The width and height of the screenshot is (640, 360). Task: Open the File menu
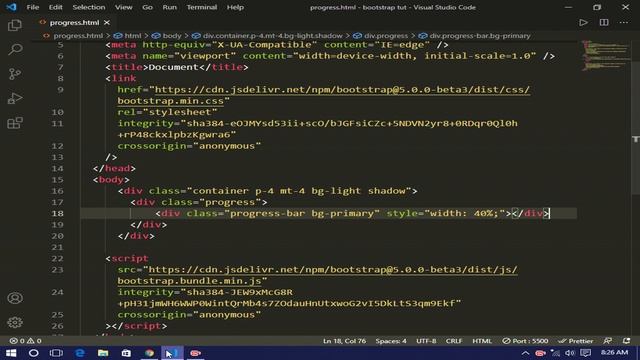pyautogui.click(x=33, y=7)
